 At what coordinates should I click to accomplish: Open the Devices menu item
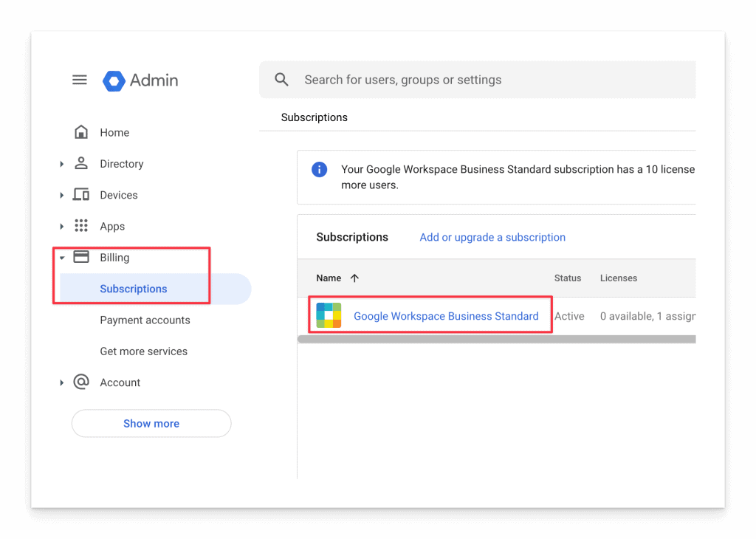(x=119, y=195)
